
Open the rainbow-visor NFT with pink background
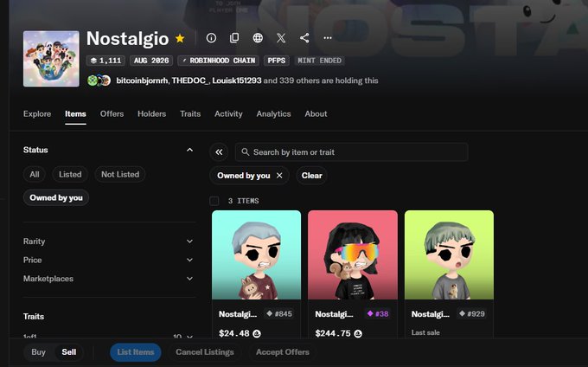click(x=353, y=254)
